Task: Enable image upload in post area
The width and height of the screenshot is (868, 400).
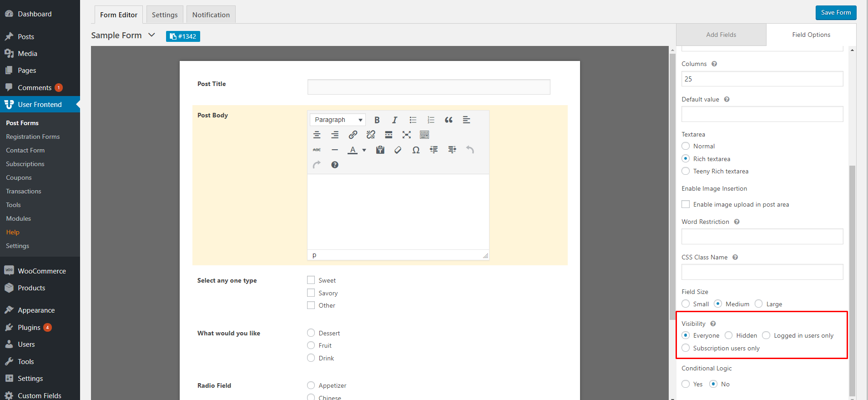Action: click(x=686, y=204)
